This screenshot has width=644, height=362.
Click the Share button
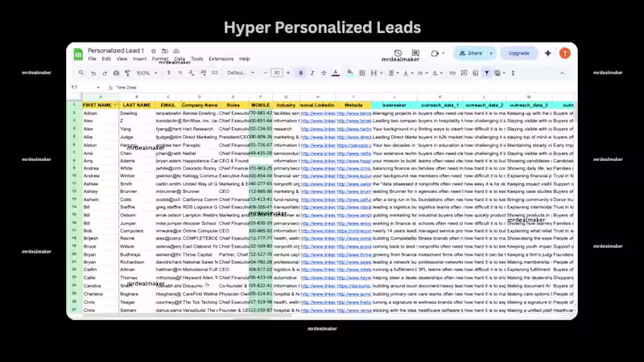[471, 53]
